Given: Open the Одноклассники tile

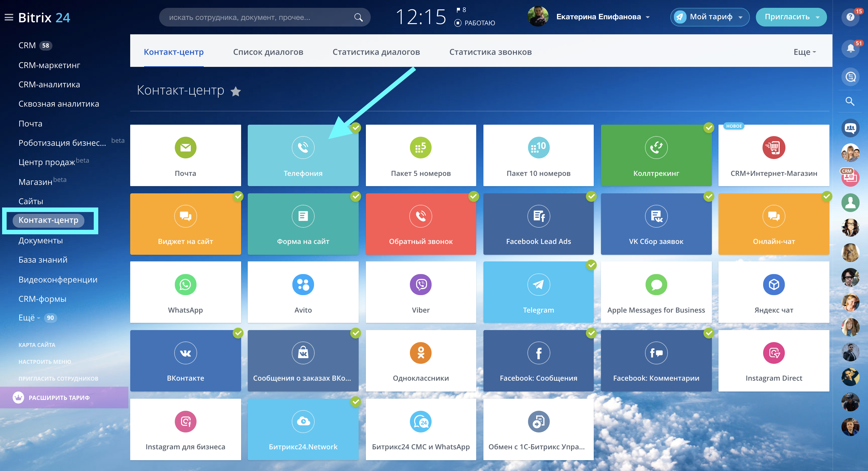Looking at the screenshot, I should point(420,360).
